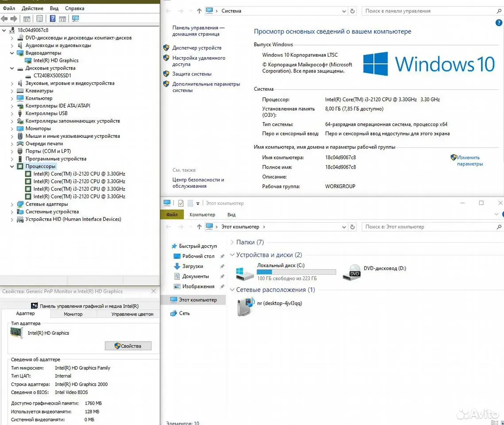Click the Forward arrow in Device Manager toolbar
504x425 pixels.
(14, 19)
